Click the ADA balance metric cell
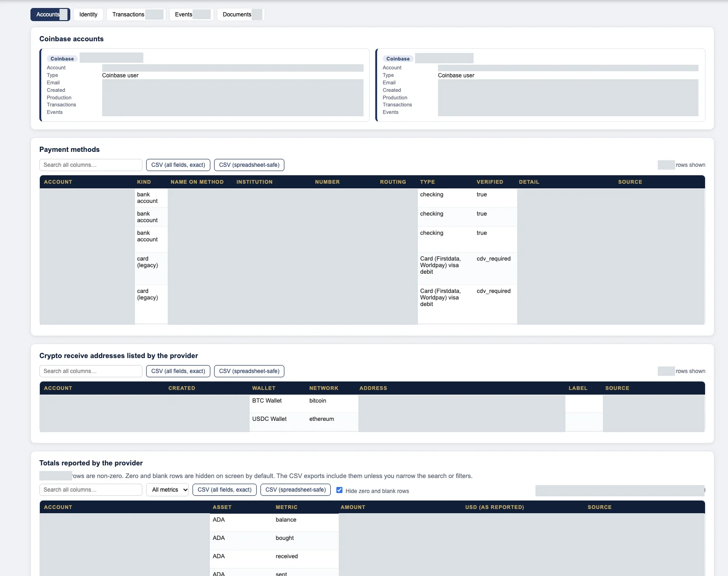Image resolution: width=728 pixels, height=576 pixels. pyautogui.click(x=286, y=520)
